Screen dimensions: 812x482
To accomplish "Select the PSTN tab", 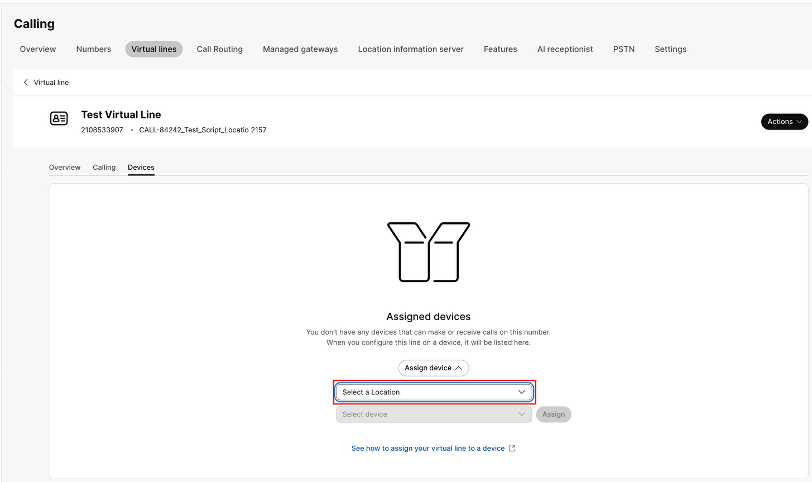I will [624, 49].
